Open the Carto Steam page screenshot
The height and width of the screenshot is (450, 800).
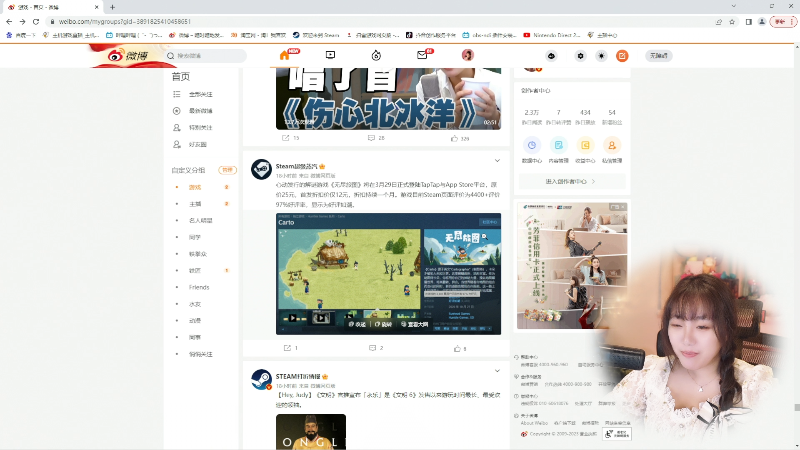[388, 274]
